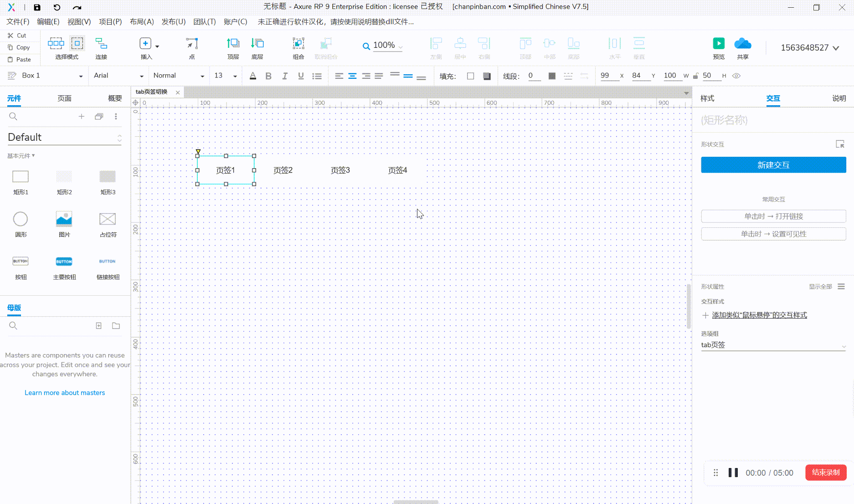Open the fill color swatch

(x=471, y=76)
